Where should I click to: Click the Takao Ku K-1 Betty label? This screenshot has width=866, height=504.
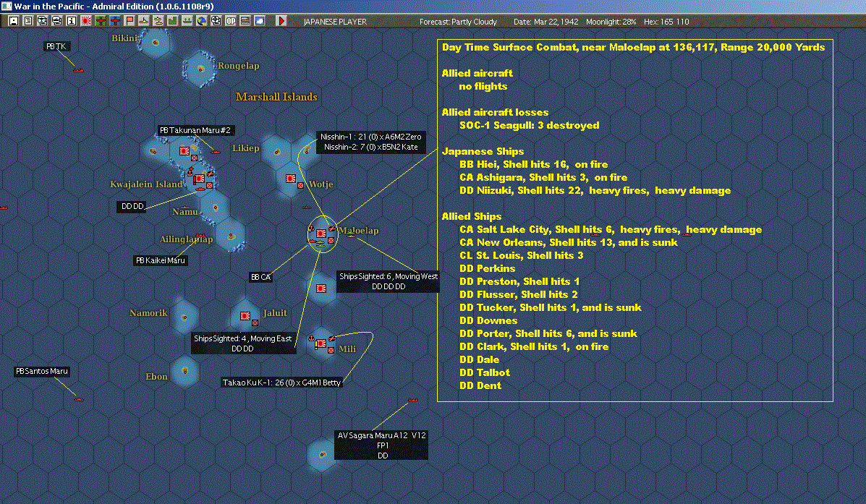pyautogui.click(x=281, y=383)
